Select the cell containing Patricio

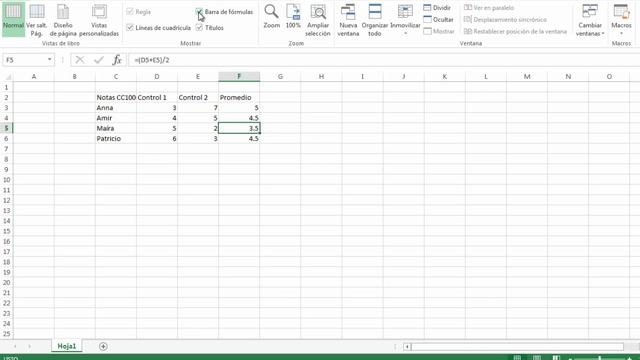116,139
